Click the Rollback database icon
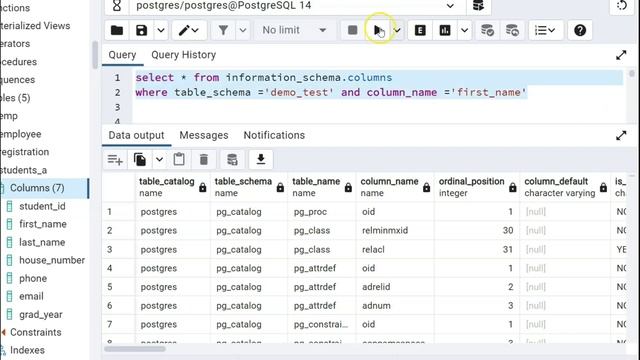 (512, 30)
